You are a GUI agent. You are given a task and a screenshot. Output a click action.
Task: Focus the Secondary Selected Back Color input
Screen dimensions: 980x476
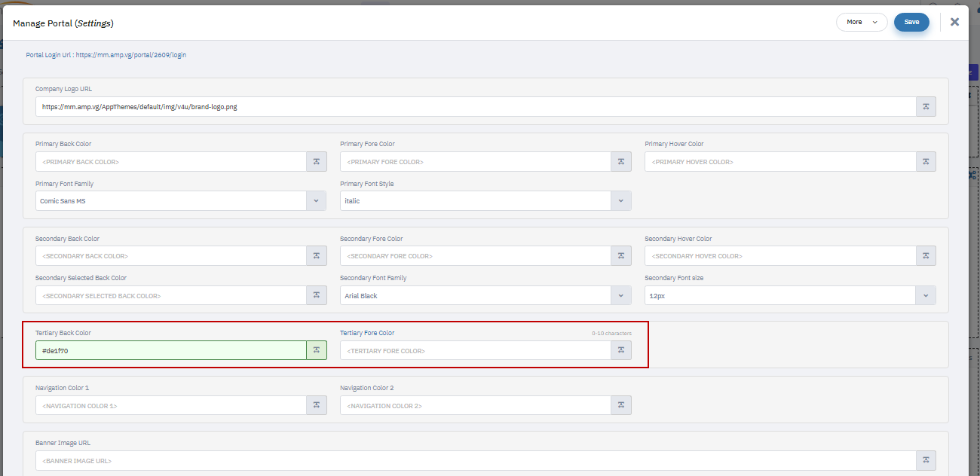pyautogui.click(x=171, y=296)
